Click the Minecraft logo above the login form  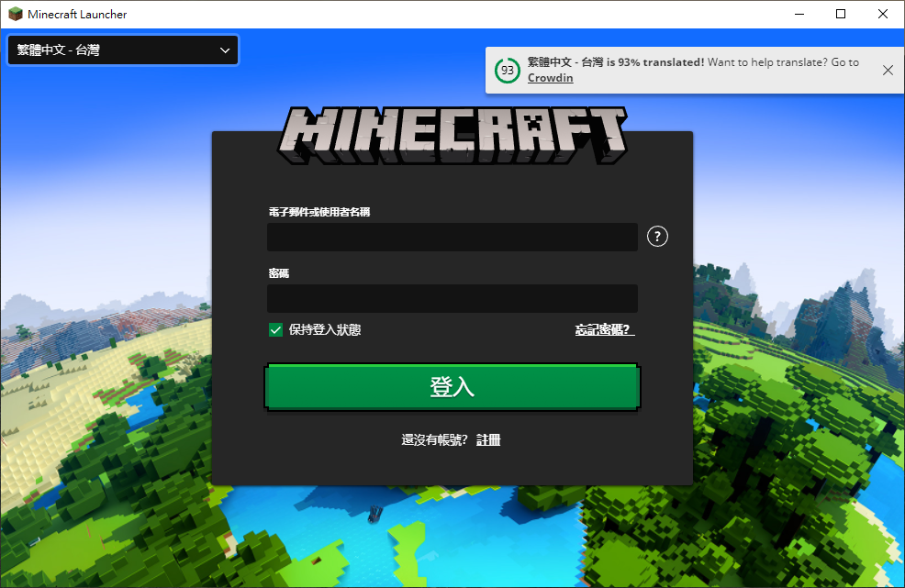click(454, 133)
